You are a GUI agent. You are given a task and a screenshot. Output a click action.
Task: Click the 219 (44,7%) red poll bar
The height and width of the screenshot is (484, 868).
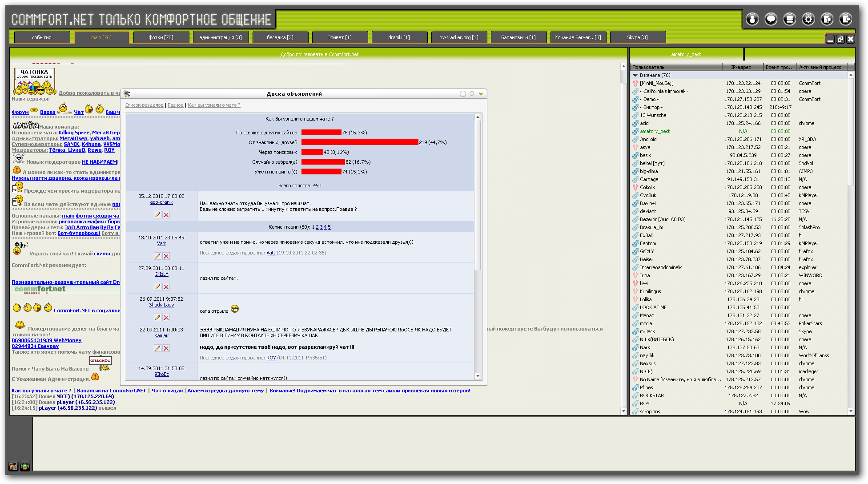point(360,142)
